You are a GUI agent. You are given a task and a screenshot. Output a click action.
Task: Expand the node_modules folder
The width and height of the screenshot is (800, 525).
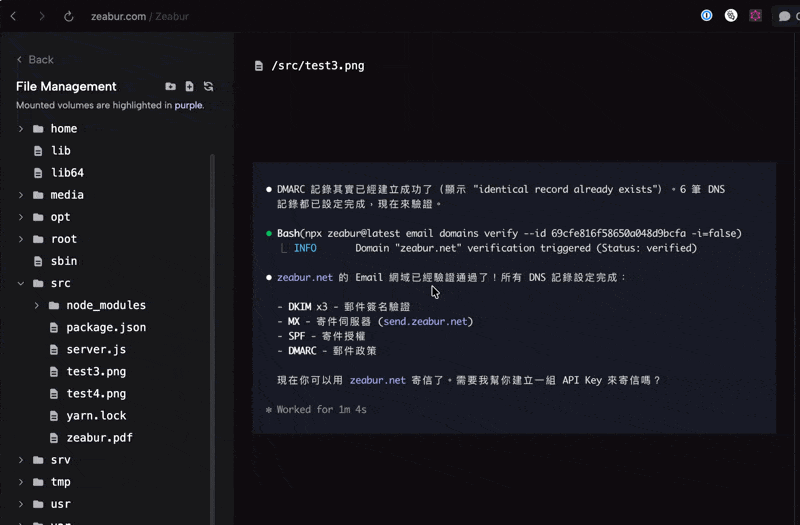tap(36, 305)
